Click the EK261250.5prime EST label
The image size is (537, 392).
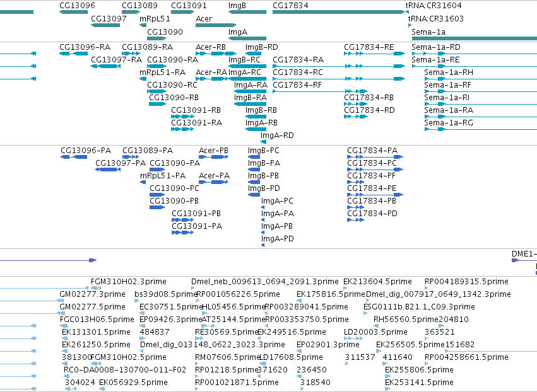97,345
